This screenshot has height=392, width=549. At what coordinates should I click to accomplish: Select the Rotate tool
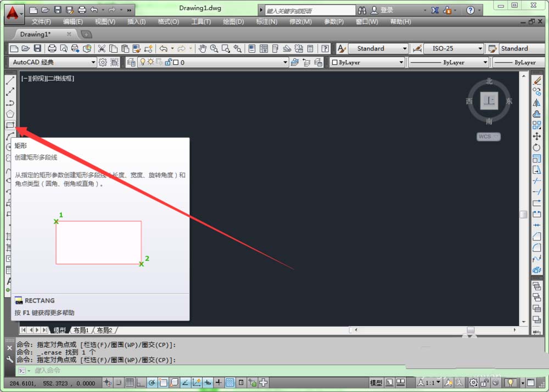pos(537,147)
